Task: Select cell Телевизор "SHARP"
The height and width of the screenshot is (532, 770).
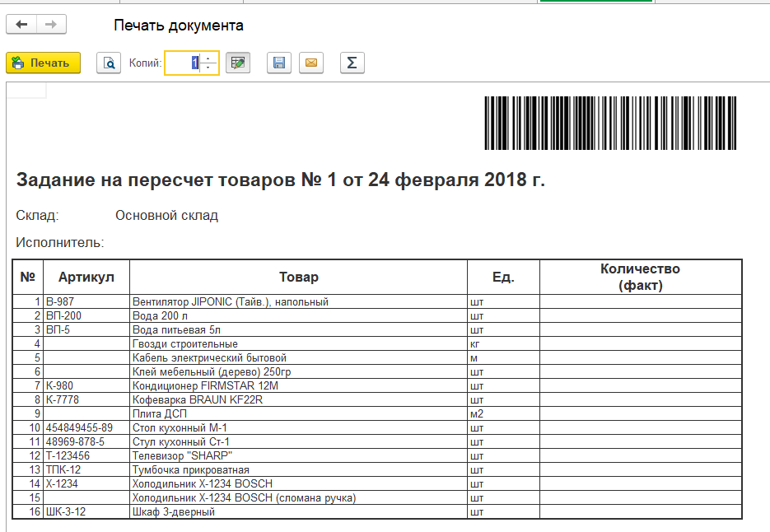Action: [x=299, y=456]
